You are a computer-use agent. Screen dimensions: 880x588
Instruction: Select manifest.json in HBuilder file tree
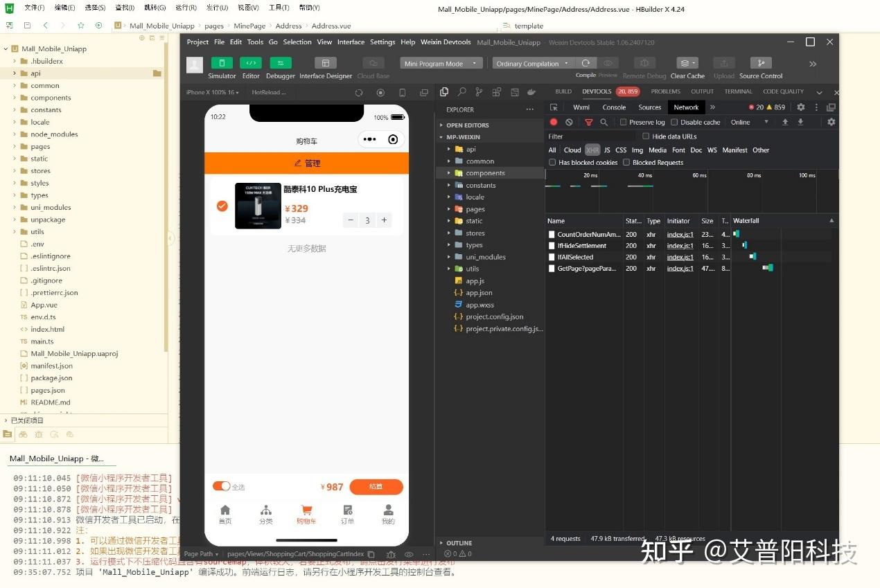pos(51,366)
